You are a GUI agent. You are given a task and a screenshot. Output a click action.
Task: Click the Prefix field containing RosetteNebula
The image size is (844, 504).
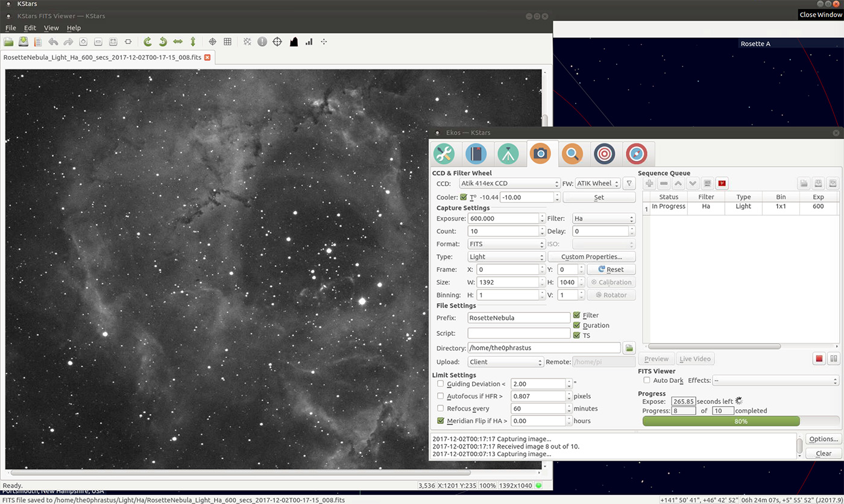(x=518, y=318)
